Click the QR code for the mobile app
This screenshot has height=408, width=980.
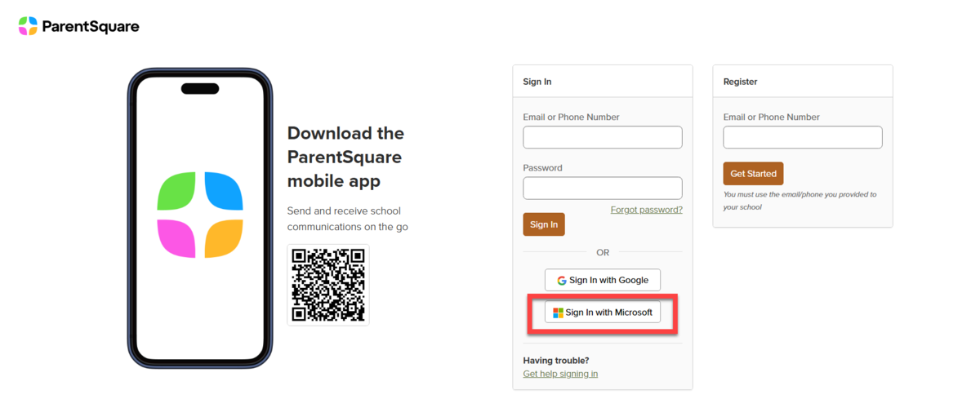[x=328, y=285]
